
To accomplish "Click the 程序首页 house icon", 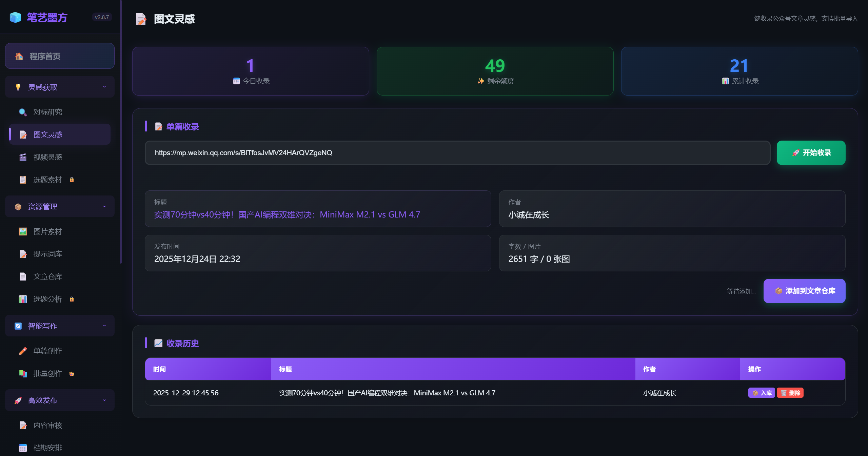I will pos(19,56).
